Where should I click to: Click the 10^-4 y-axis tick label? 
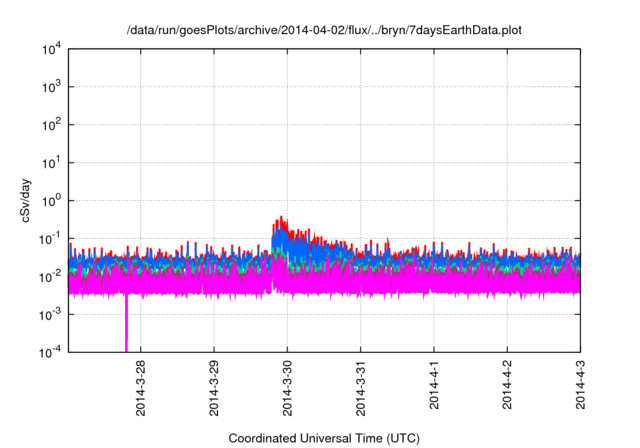pos(50,352)
